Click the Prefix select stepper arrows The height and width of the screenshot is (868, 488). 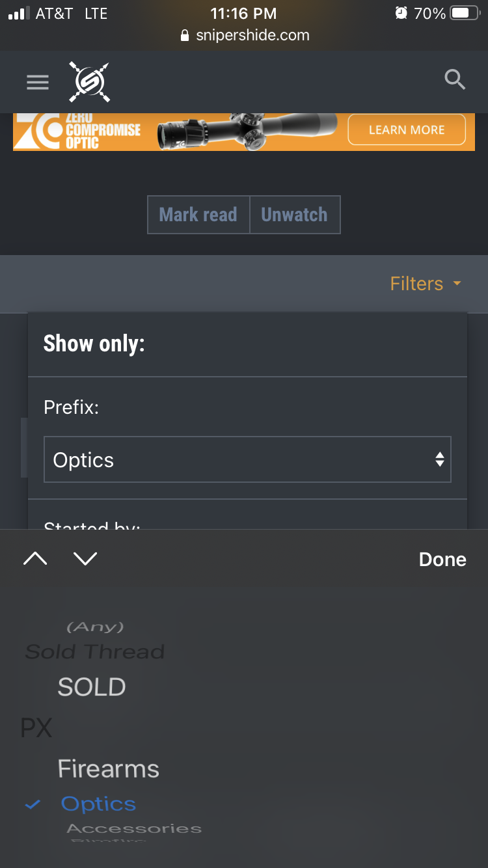[440, 459]
